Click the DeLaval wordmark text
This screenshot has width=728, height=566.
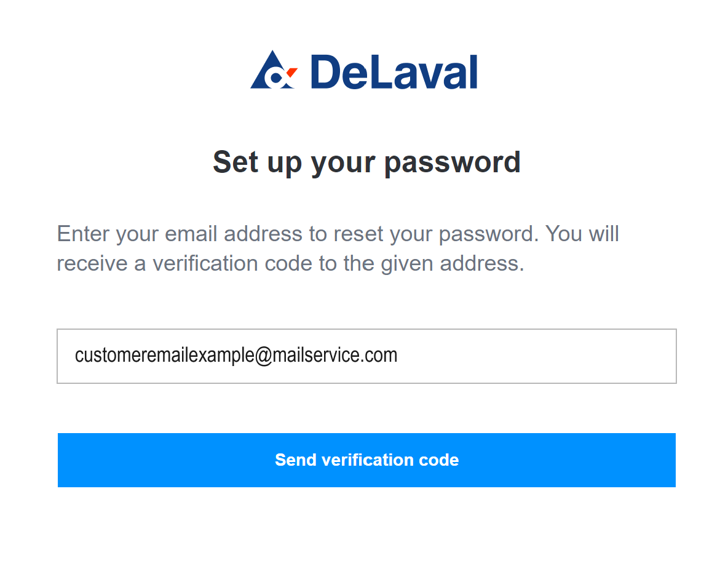coord(394,71)
